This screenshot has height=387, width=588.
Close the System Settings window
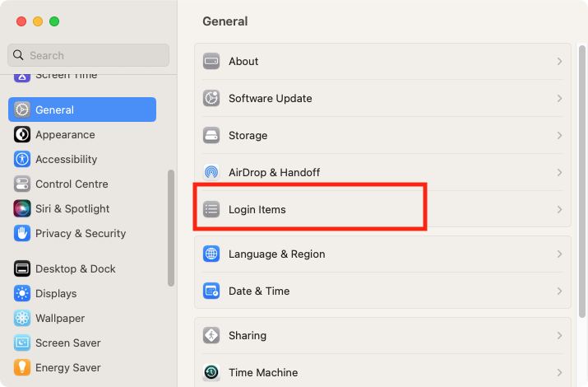[x=21, y=21]
